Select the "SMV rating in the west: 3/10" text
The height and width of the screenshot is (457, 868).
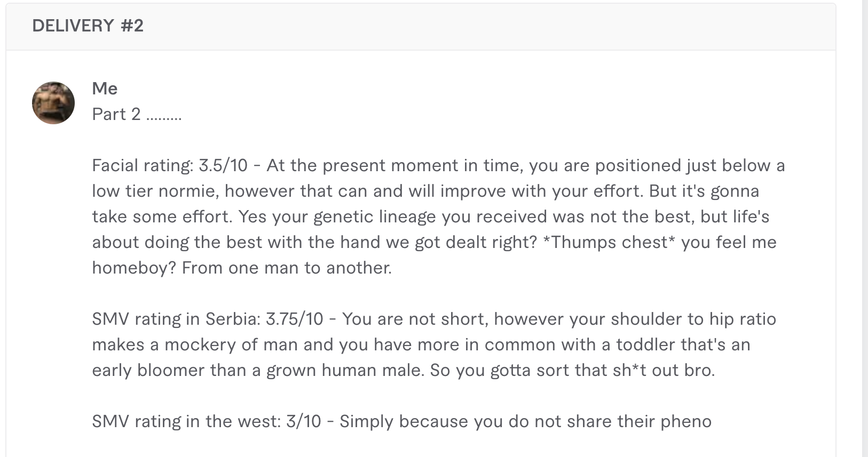point(207,421)
